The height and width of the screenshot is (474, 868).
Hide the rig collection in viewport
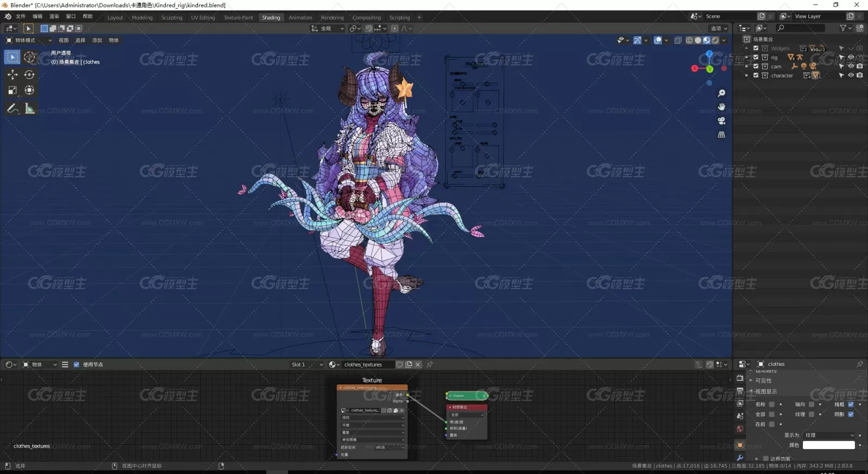(851, 57)
